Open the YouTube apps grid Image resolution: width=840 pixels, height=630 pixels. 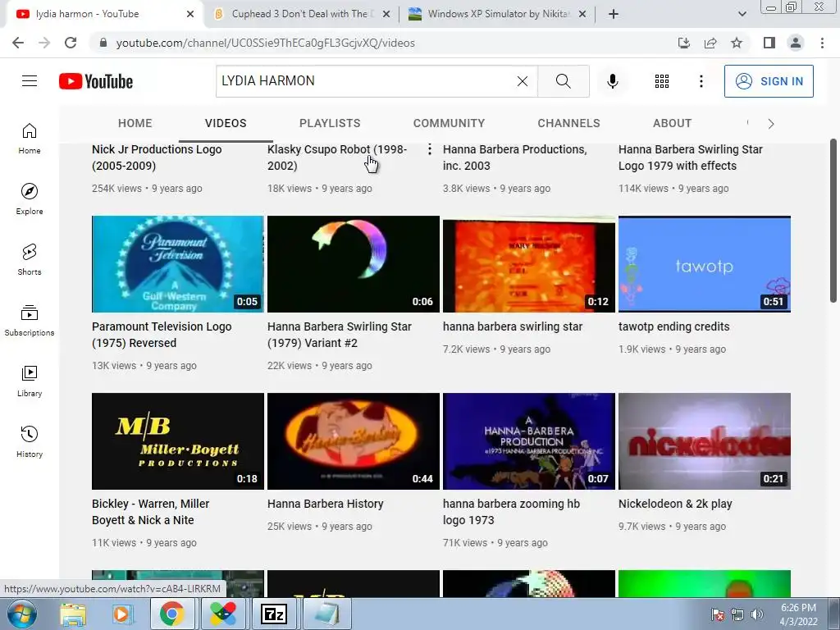pos(662,81)
